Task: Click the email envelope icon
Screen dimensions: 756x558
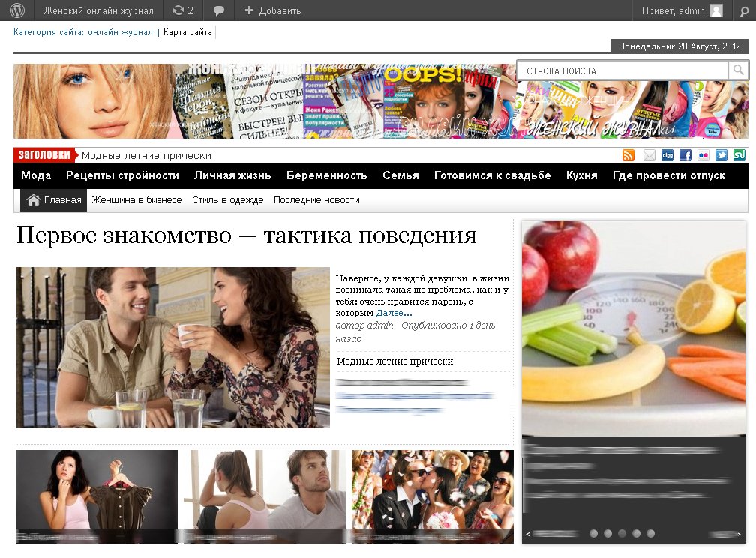Action: pyautogui.click(x=649, y=155)
